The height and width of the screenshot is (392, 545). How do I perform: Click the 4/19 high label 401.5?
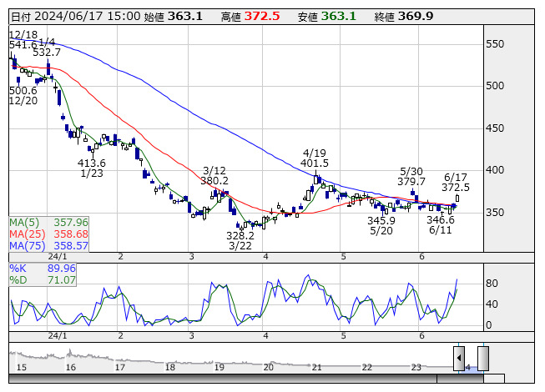315,163
